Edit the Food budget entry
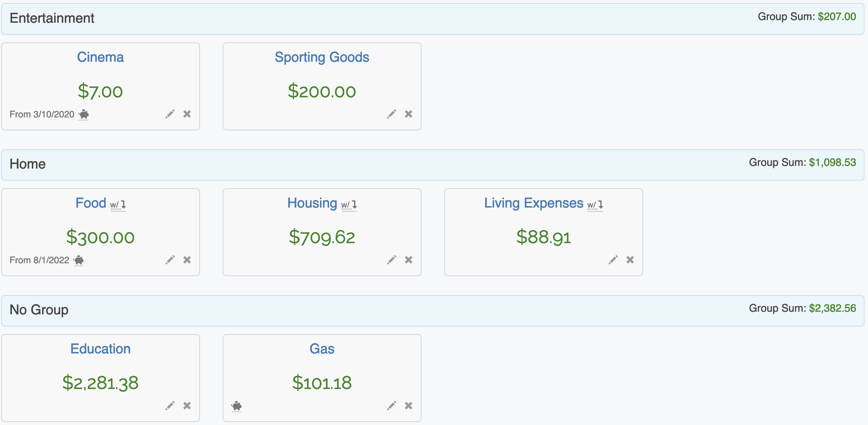The height and width of the screenshot is (425, 868). coord(170,260)
